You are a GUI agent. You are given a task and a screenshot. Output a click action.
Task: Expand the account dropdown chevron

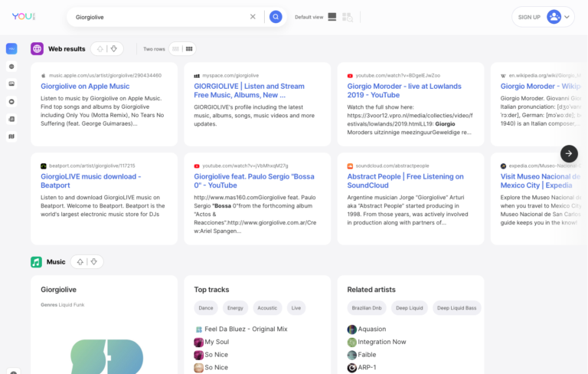(x=567, y=17)
